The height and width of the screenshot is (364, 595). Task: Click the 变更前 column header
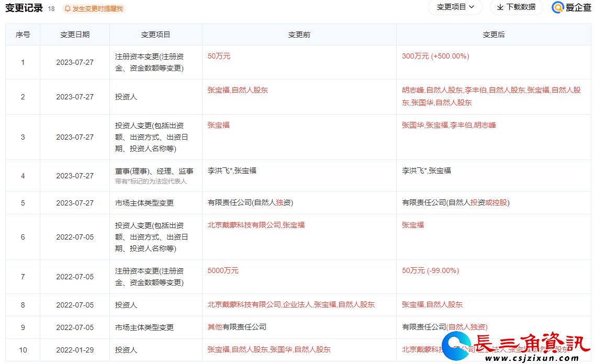click(299, 35)
